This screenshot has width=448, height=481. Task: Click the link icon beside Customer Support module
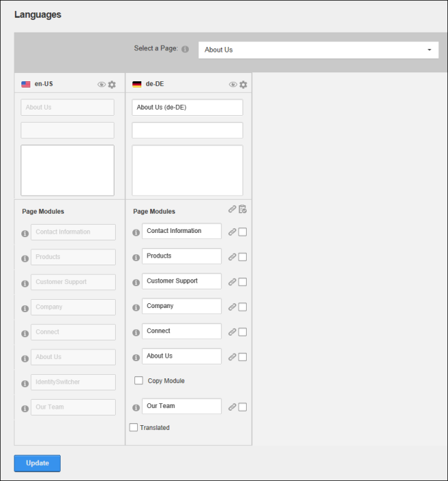point(232,282)
